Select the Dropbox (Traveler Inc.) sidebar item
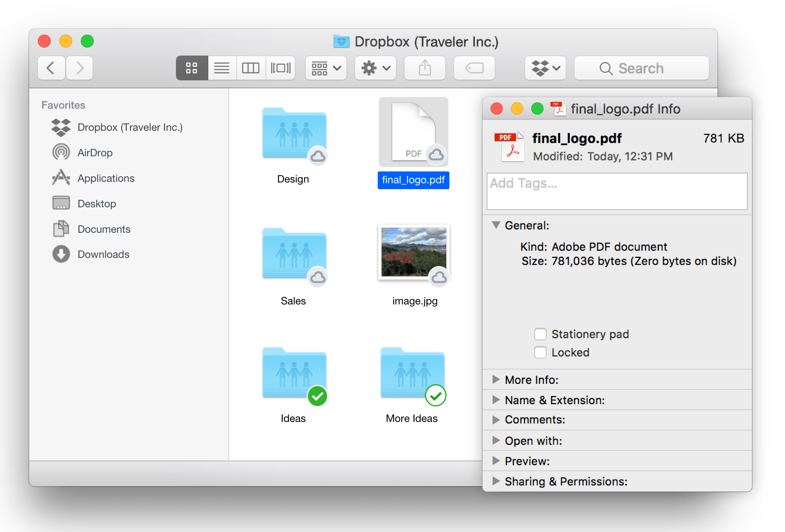 tap(130, 127)
